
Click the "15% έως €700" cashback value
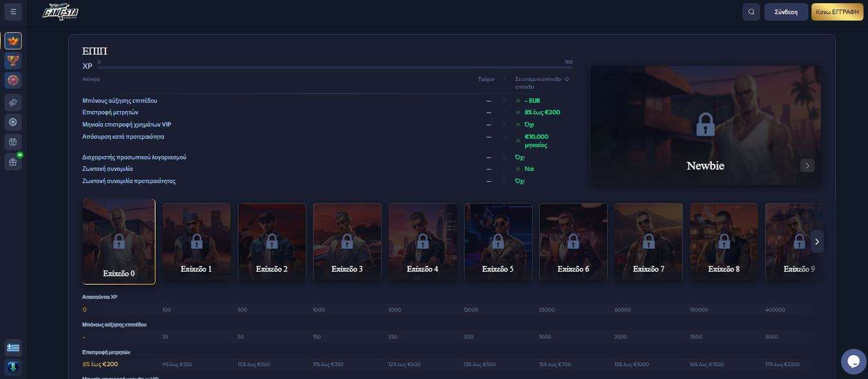coord(556,364)
